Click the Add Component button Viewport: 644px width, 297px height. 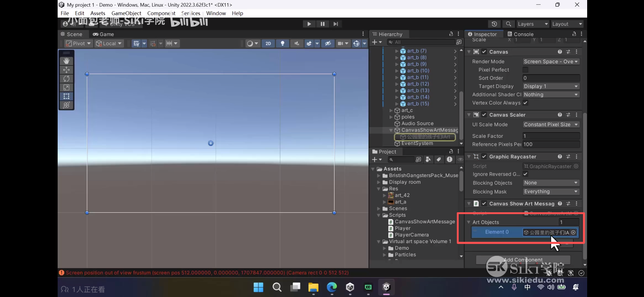tap(523, 260)
